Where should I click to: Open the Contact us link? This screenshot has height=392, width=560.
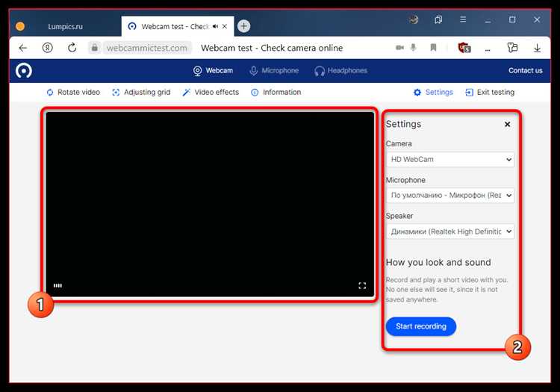[526, 71]
